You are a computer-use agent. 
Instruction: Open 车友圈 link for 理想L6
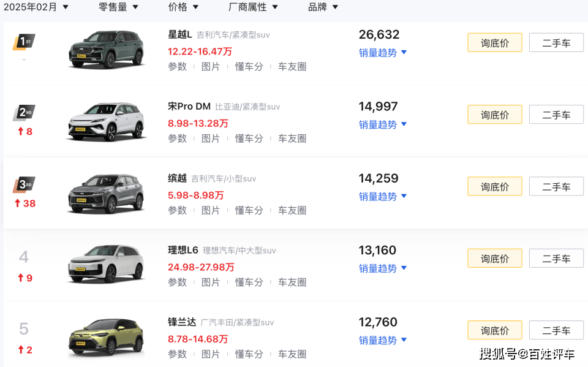[x=292, y=282]
